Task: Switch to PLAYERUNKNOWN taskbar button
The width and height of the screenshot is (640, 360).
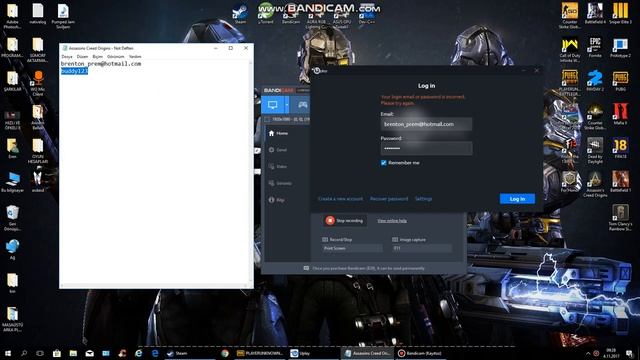Action: (x=260, y=353)
